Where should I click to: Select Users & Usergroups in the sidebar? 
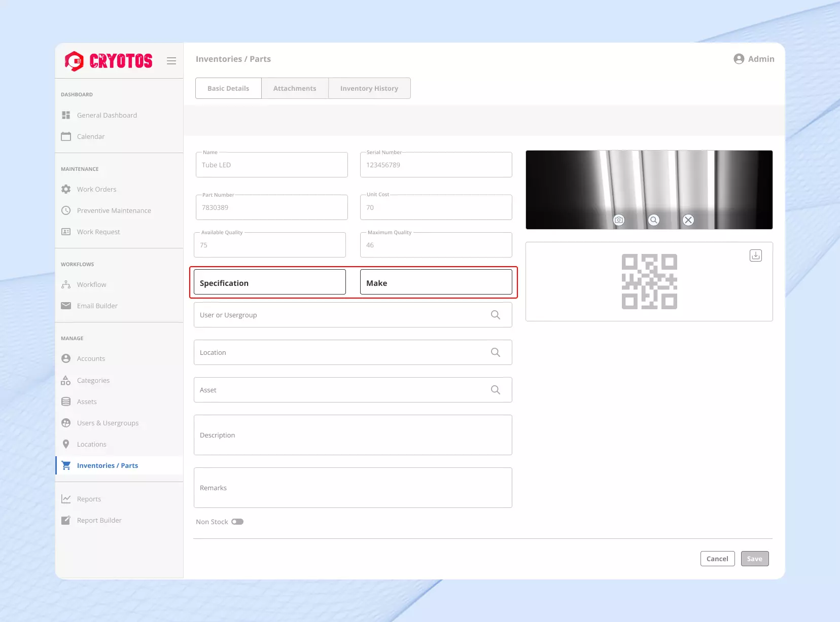tap(107, 423)
